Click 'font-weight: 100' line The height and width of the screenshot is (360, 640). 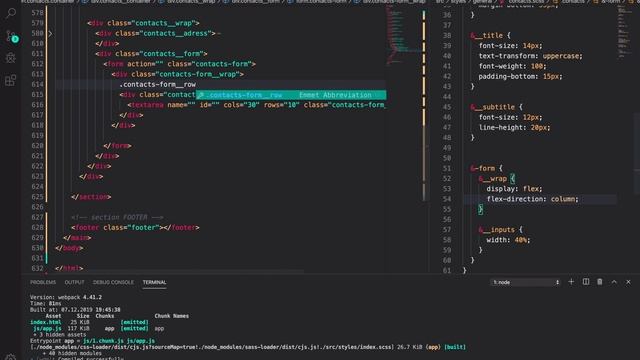(512, 66)
